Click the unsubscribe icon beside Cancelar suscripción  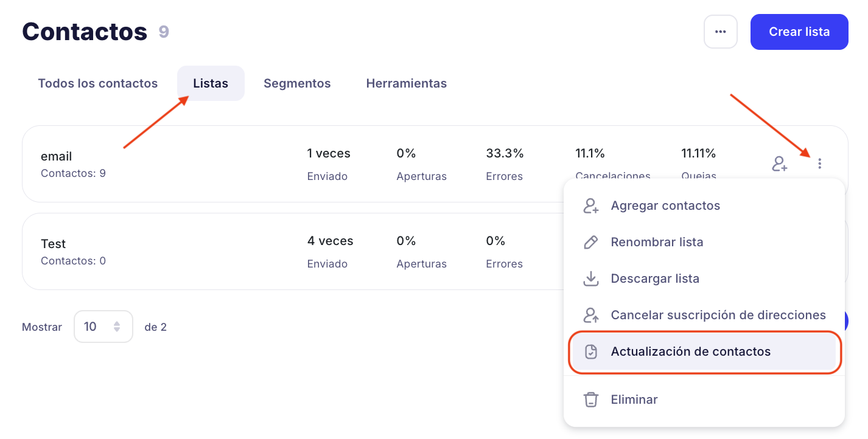(x=590, y=316)
